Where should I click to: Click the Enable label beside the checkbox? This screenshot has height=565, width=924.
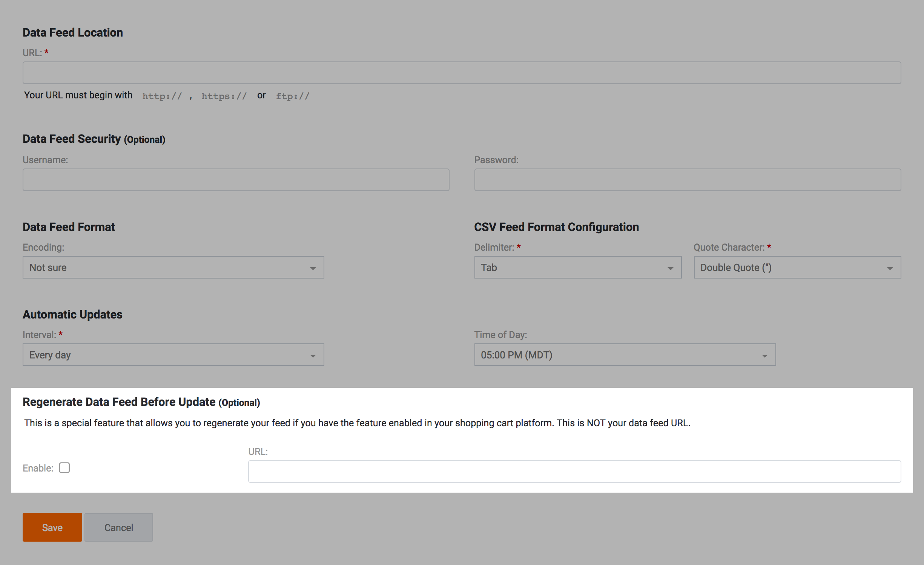[38, 468]
